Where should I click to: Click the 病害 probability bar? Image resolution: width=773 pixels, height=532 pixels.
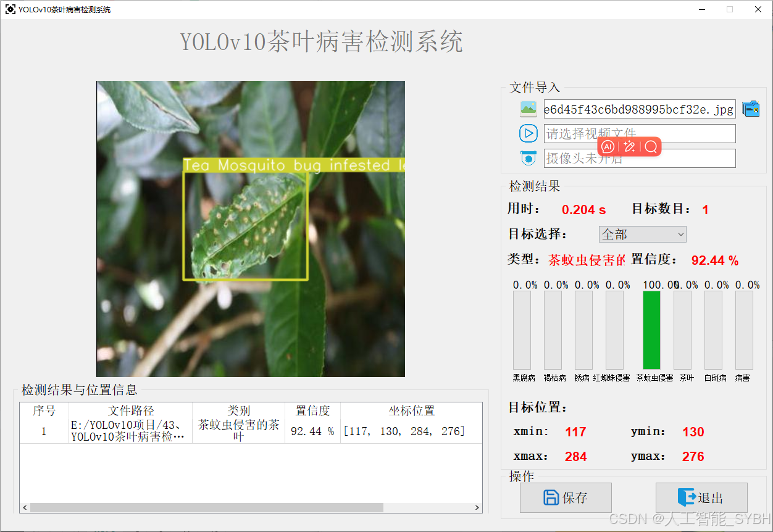[x=744, y=330]
